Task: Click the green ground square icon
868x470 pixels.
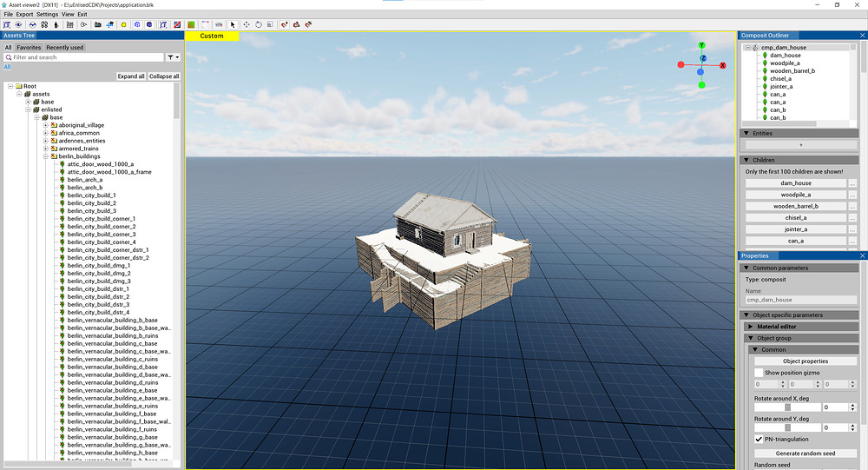Action: click(x=191, y=24)
